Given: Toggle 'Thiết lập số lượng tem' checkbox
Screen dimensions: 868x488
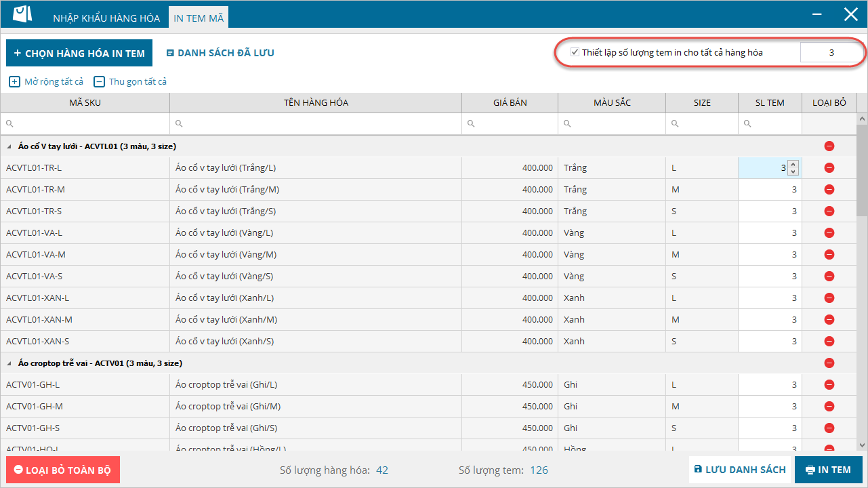Looking at the screenshot, I should click(x=575, y=52).
